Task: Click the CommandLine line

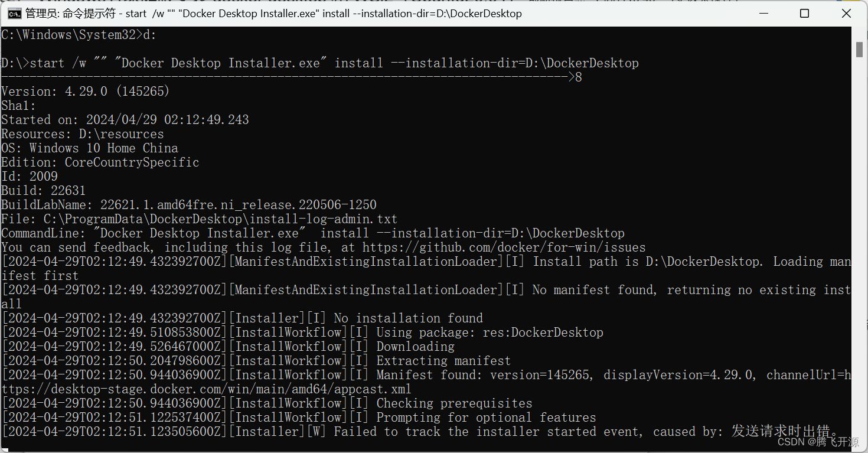Action: pyautogui.click(x=313, y=233)
